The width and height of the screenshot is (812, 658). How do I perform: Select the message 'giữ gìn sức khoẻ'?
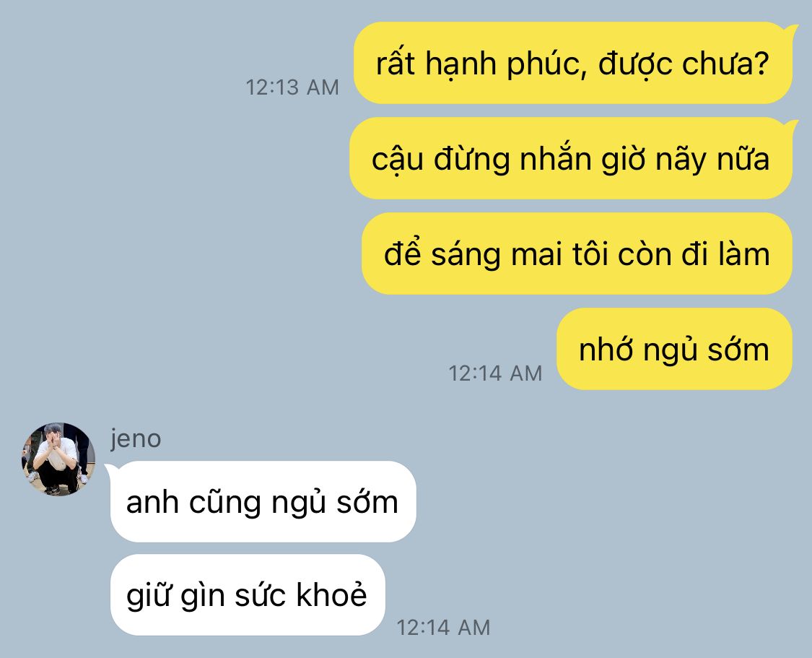click(x=248, y=594)
